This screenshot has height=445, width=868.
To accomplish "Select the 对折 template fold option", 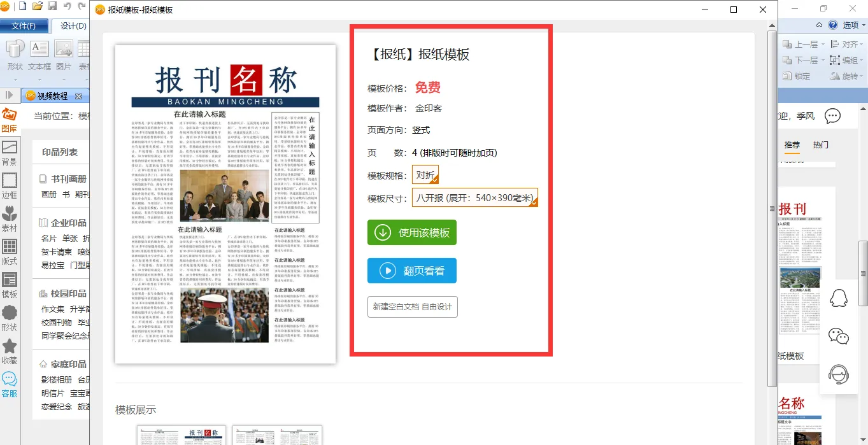I will coord(425,175).
